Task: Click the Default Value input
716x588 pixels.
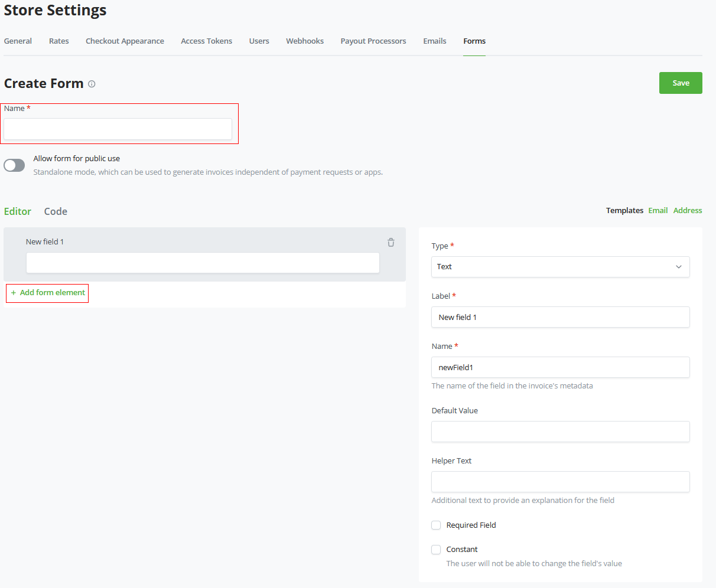Action: coord(560,432)
